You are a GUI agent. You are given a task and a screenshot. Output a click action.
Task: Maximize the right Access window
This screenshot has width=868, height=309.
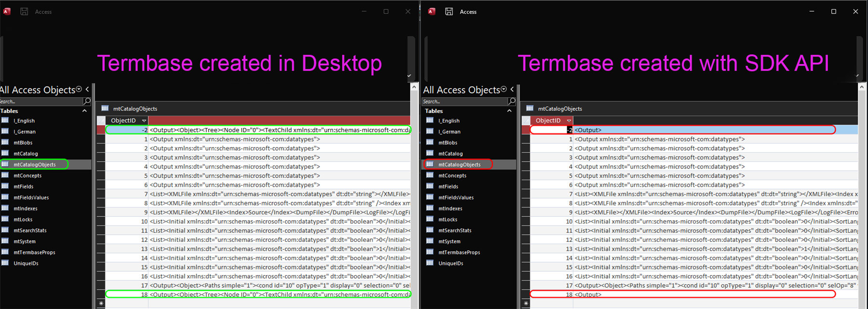click(x=833, y=12)
